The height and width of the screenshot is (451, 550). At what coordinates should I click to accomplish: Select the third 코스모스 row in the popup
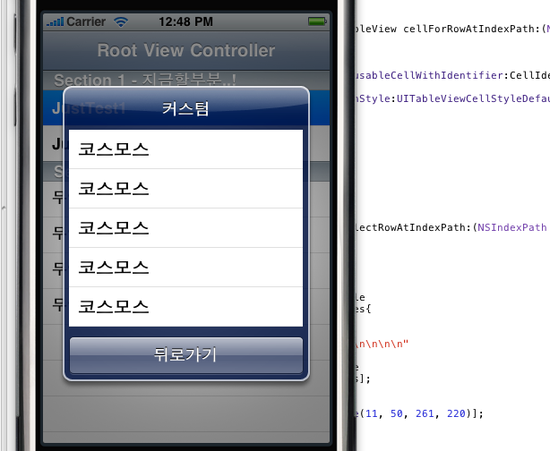pyautogui.click(x=186, y=228)
